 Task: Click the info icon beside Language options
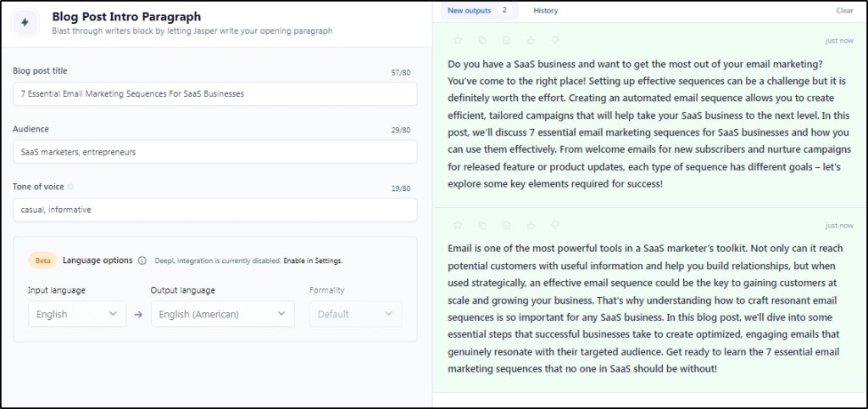pos(142,261)
